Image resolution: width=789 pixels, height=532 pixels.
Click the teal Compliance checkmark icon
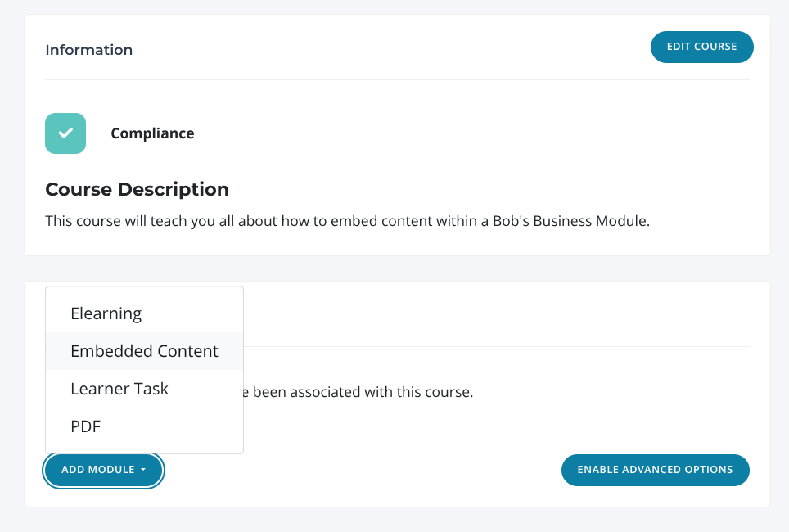point(65,133)
